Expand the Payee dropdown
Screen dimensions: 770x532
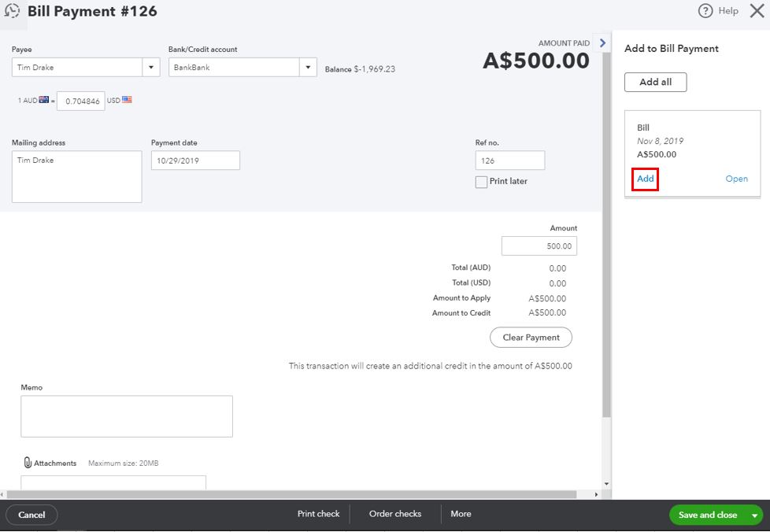[x=151, y=67]
